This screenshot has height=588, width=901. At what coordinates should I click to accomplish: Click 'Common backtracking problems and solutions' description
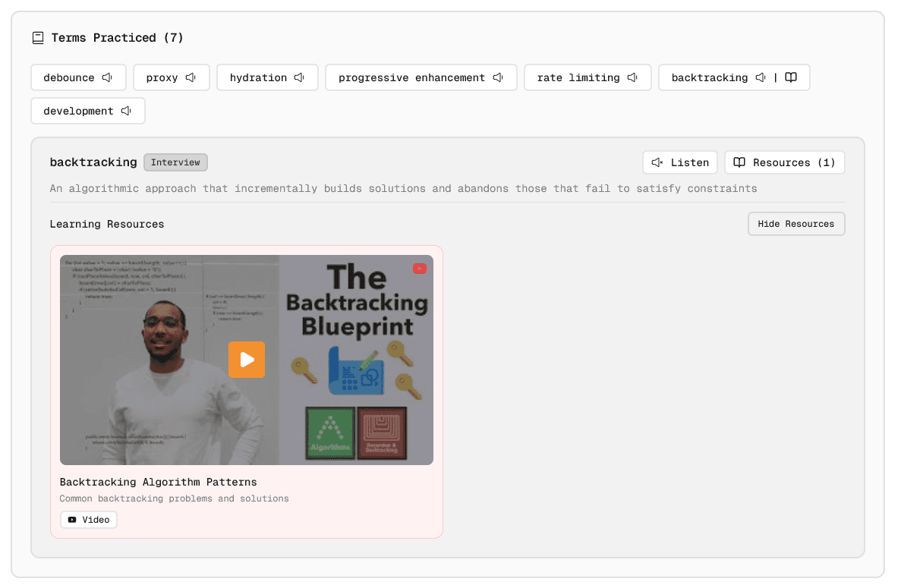click(174, 498)
